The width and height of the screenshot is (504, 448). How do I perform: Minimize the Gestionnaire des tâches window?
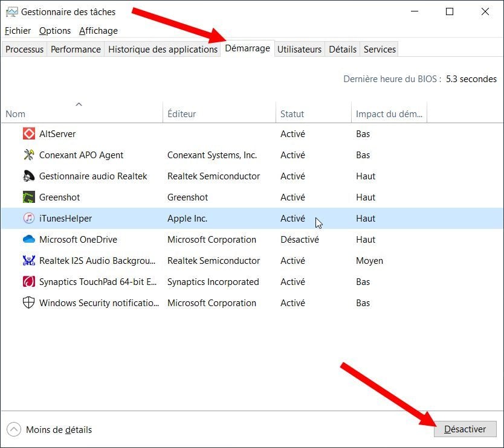click(415, 11)
